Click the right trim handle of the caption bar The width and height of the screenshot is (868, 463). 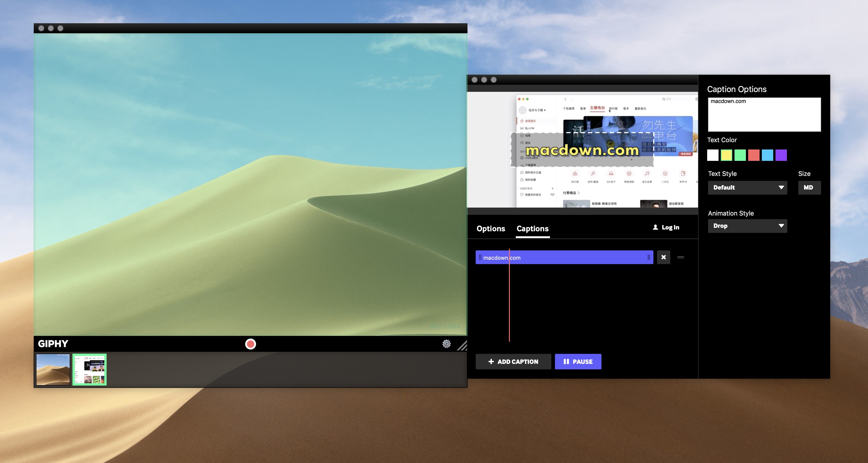[x=649, y=257]
